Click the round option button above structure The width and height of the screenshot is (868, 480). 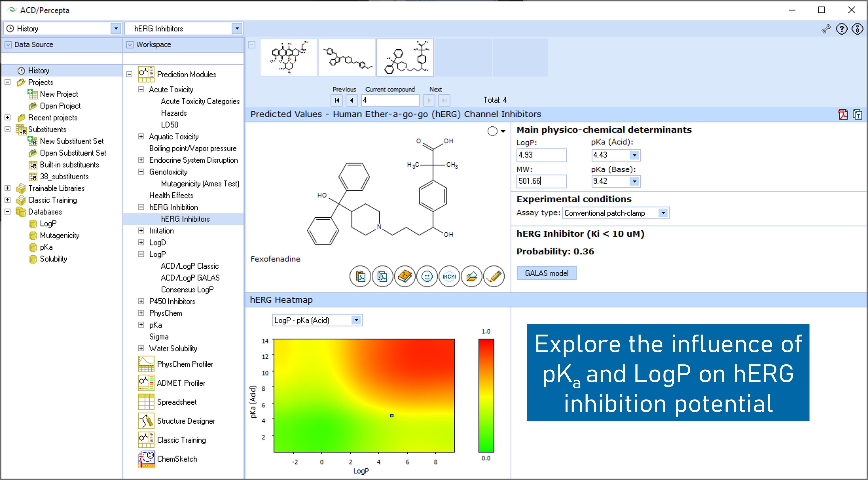492,131
